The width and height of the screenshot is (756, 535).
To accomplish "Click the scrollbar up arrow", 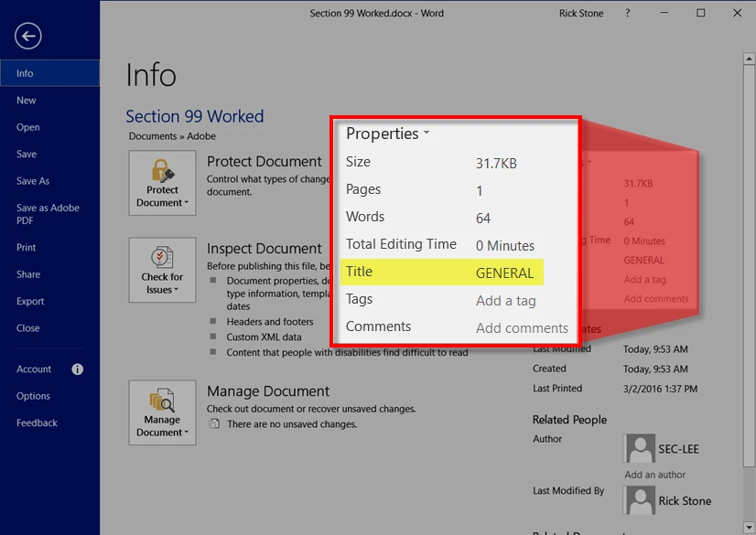I will tap(749, 59).
